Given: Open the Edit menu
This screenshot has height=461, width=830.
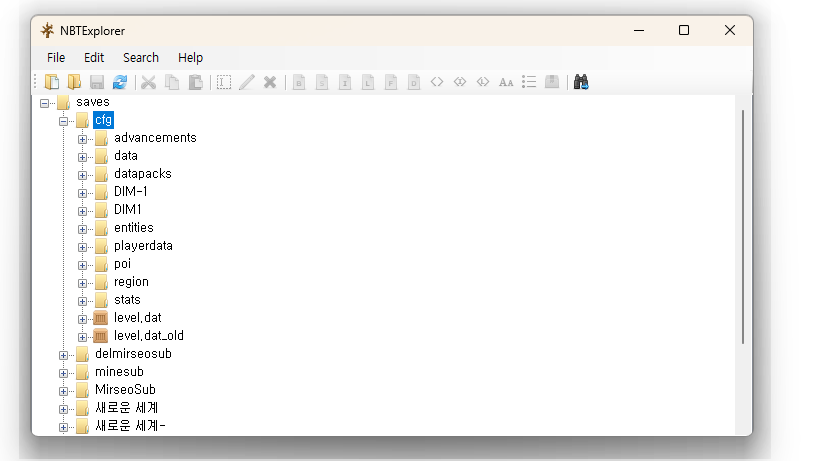Looking at the screenshot, I should [94, 58].
